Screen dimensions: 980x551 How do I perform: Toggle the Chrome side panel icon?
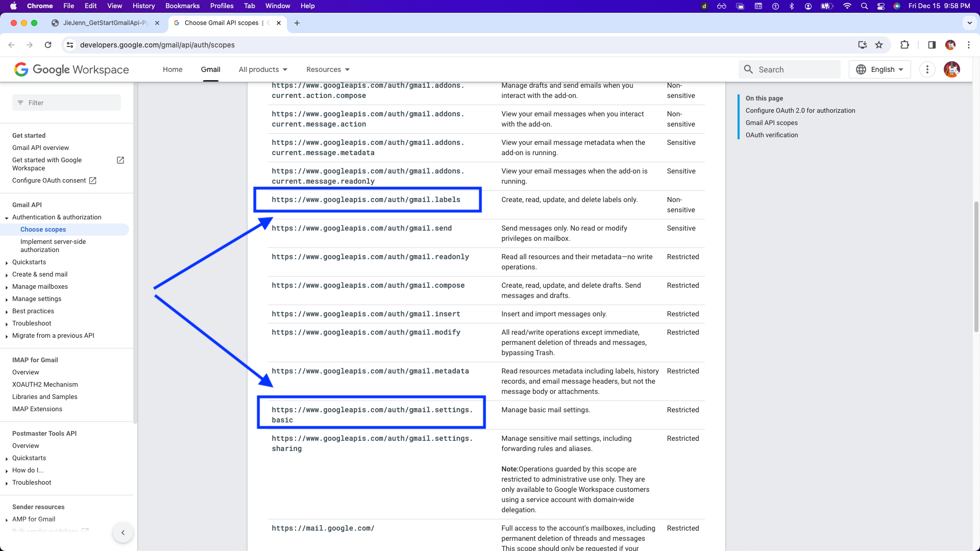coord(932,45)
